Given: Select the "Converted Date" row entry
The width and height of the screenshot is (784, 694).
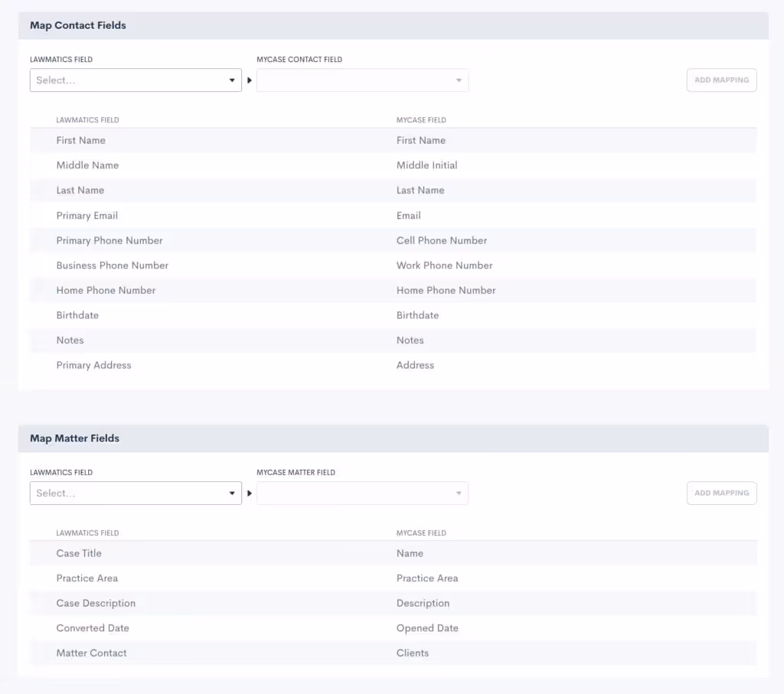Looking at the screenshot, I should pyautogui.click(x=93, y=628).
